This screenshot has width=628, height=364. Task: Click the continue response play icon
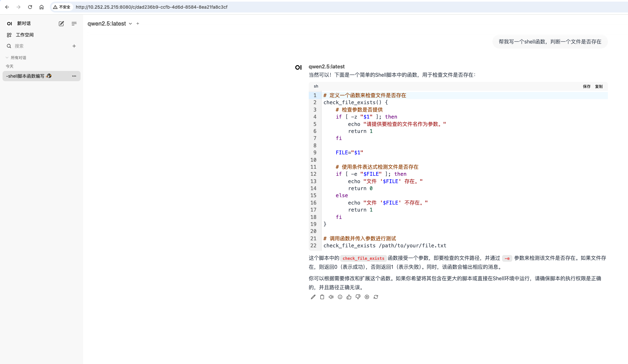click(367, 297)
